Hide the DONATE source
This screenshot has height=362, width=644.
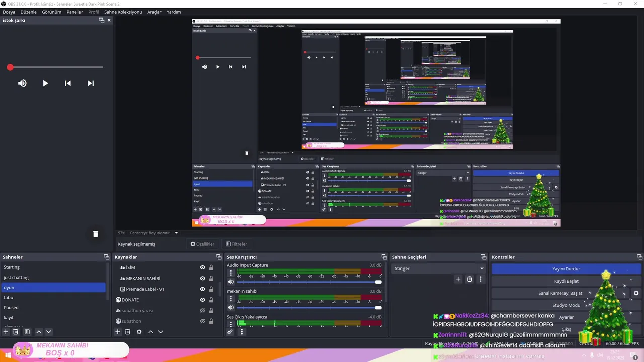pos(202,300)
